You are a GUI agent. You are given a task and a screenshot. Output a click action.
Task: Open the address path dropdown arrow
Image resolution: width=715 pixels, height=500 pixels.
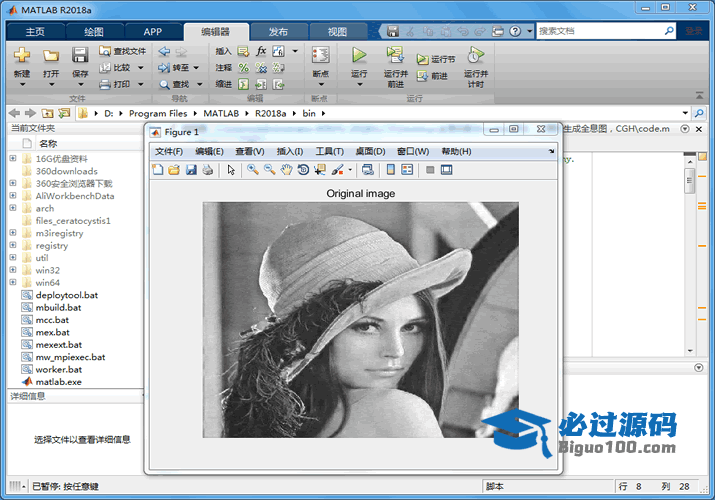(685, 113)
